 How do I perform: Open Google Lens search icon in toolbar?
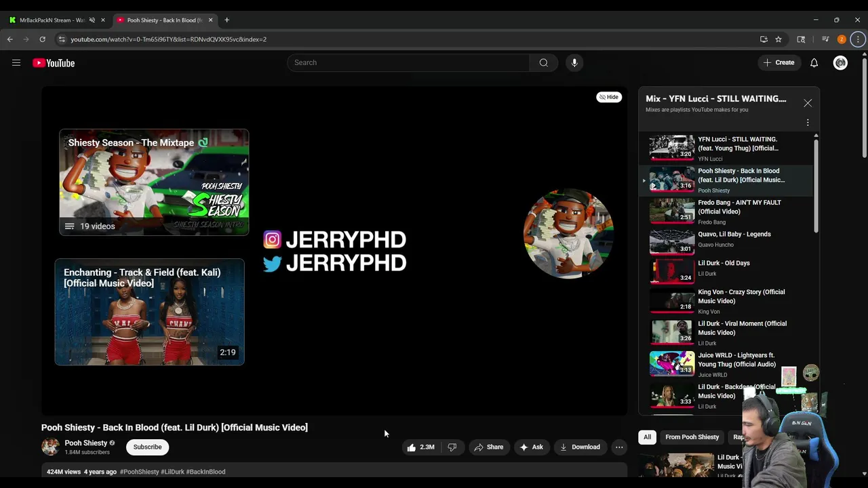click(x=801, y=39)
